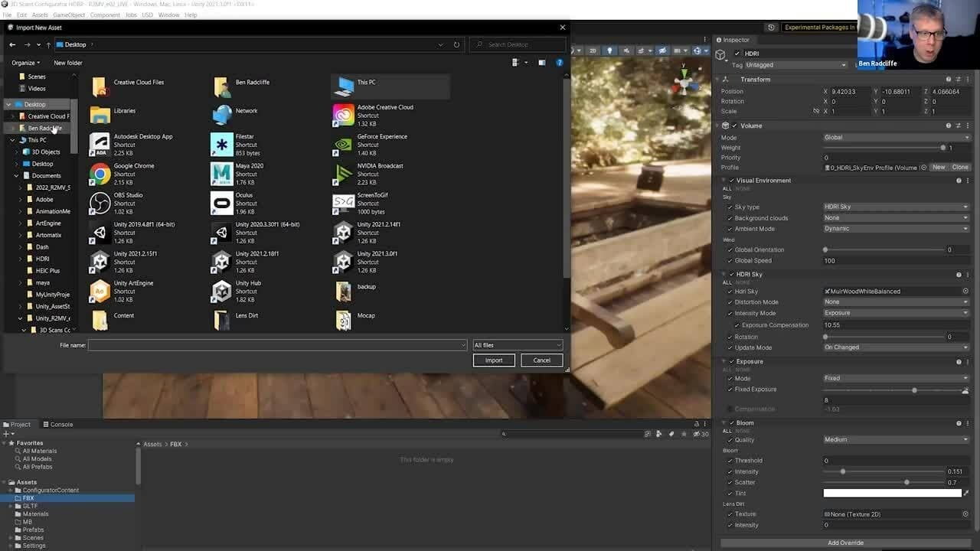This screenshot has width=980, height=551.
Task: Open the GameObject menu
Action: point(69,15)
